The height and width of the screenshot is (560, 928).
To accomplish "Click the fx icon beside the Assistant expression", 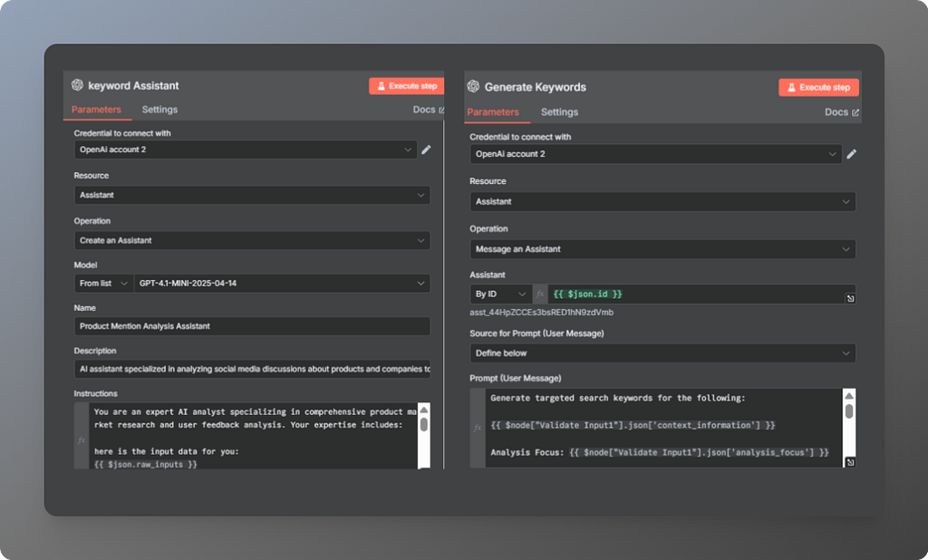I will click(x=540, y=294).
